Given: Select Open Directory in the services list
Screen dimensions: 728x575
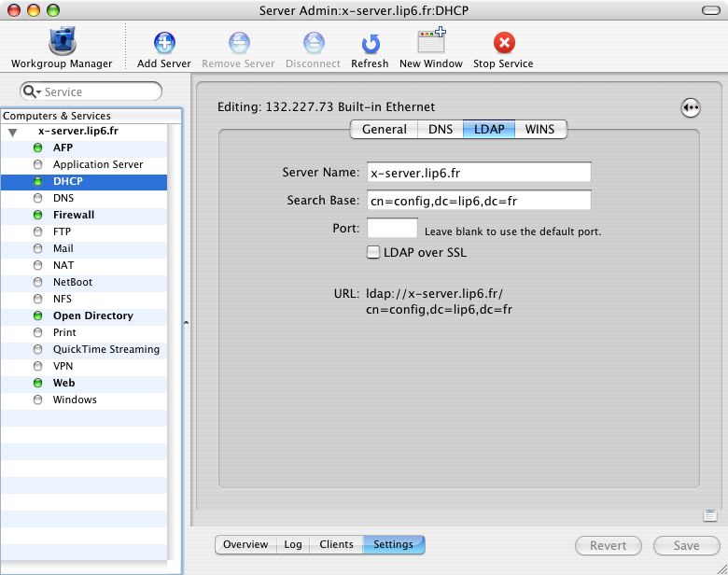Looking at the screenshot, I should pos(92,316).
